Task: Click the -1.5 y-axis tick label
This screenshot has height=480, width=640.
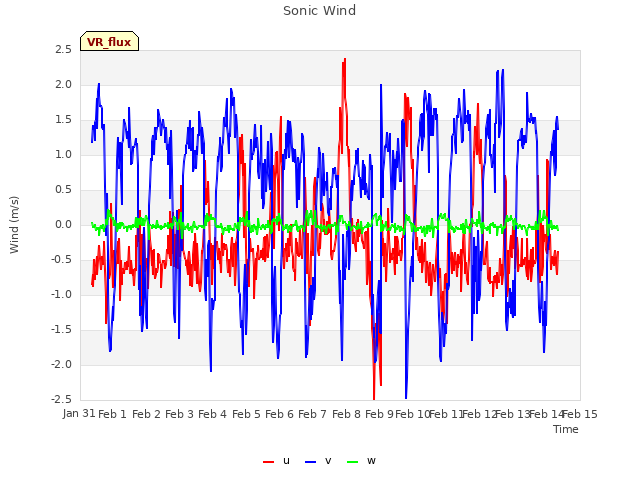Action: click(x=61, y=330)
